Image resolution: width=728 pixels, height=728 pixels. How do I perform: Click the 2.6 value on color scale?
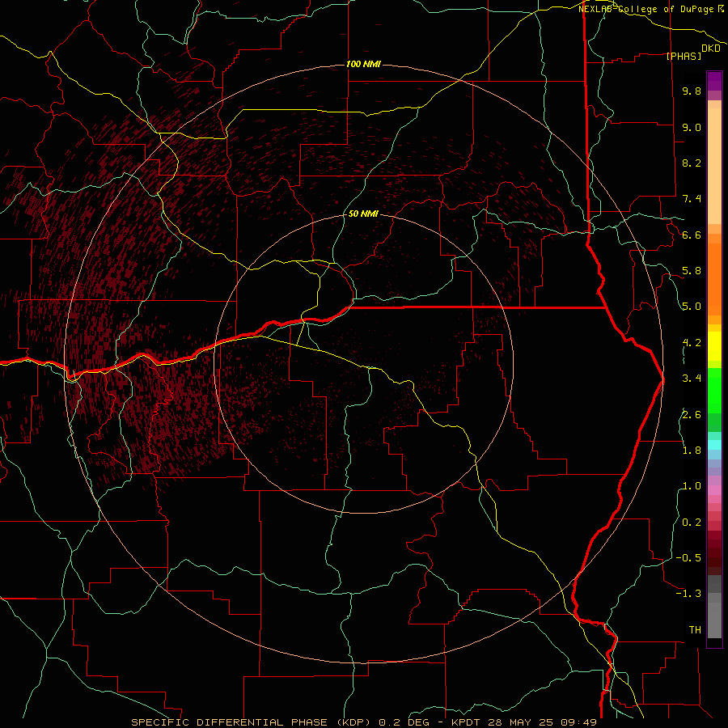tap(692, 415)
